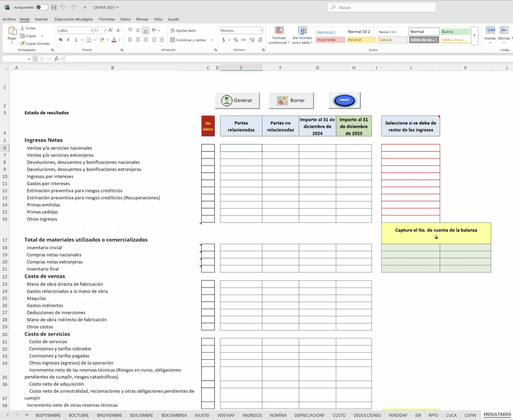Click the Buscar search box
The image size is (513, 420).
coord(381,7)
